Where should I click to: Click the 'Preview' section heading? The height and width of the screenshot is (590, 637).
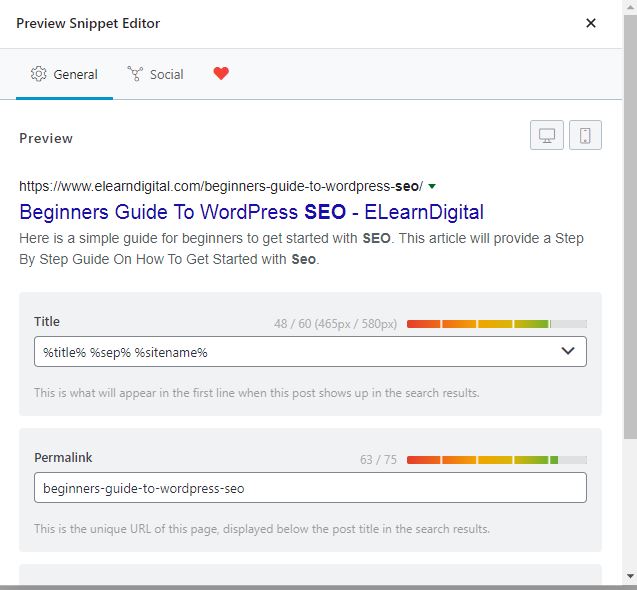click(x=46, y=138)
